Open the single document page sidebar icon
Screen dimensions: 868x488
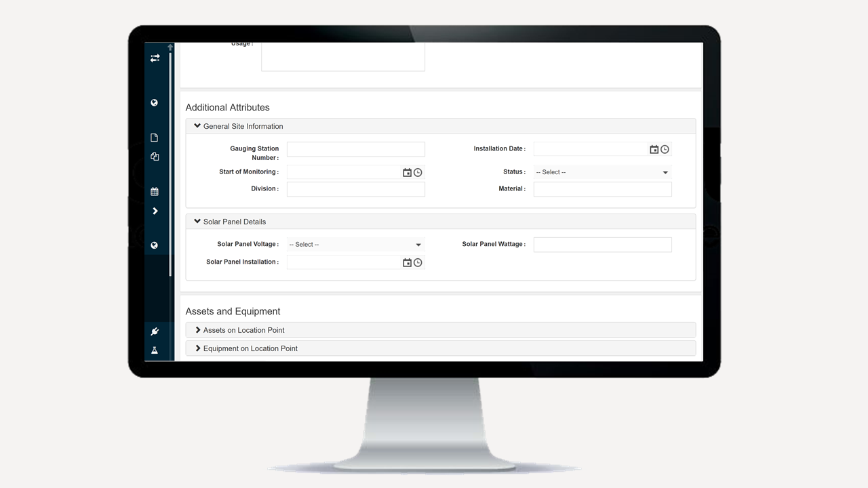tap(155, 138)
